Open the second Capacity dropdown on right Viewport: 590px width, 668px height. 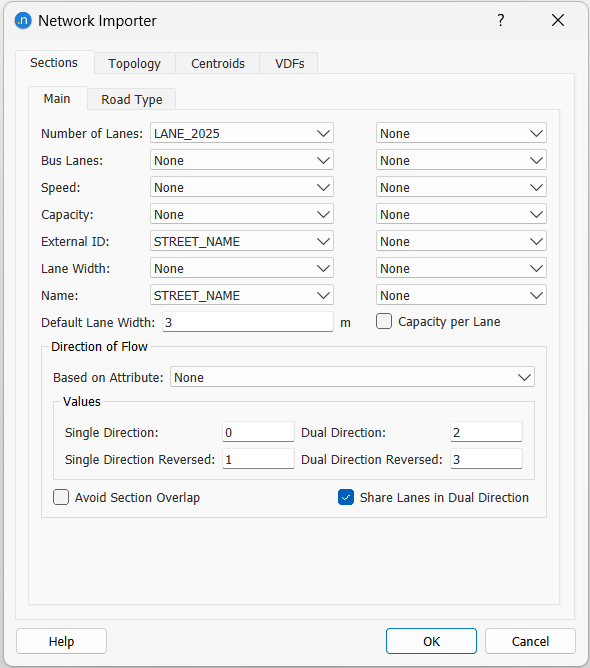461,214
